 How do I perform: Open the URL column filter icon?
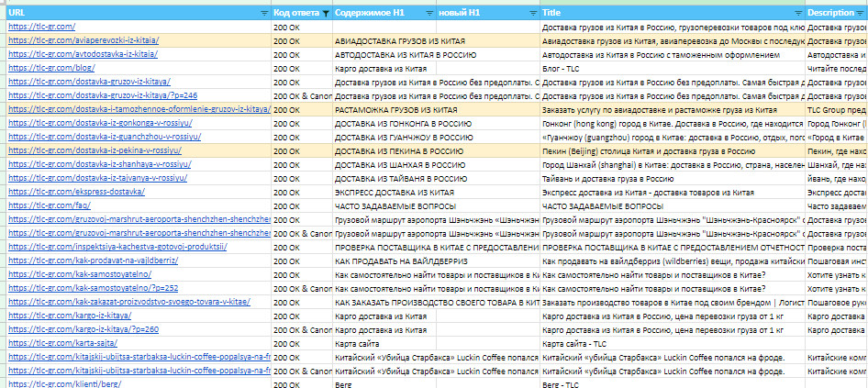[x=265, y=13]
